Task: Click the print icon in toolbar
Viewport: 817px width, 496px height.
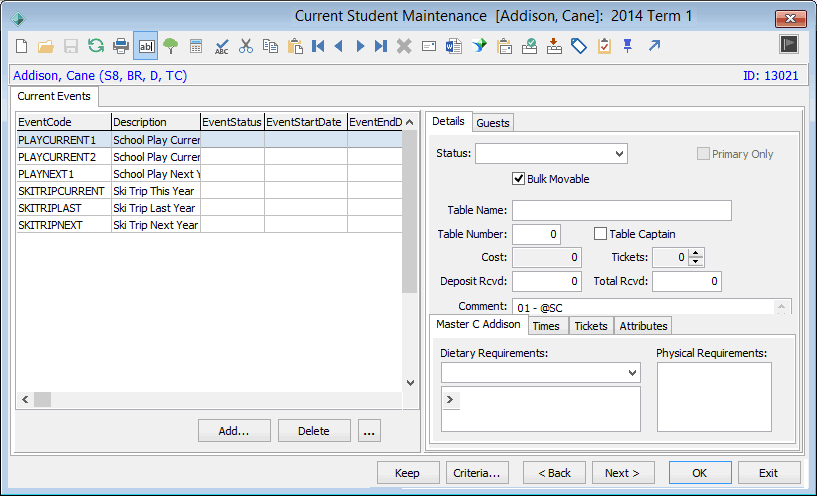Action: (x=121, y=46)
